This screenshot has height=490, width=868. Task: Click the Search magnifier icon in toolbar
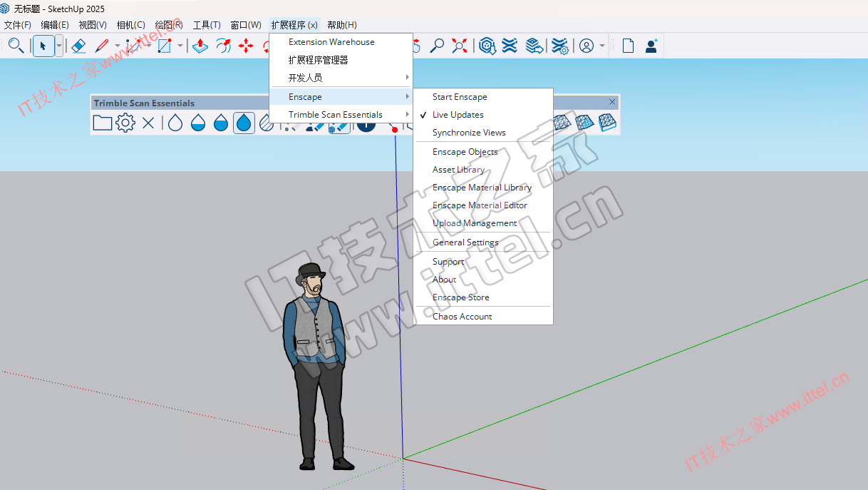click(x=16, y=46)
